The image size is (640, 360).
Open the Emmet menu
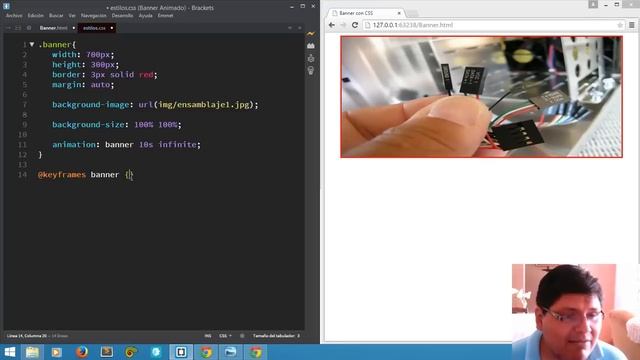pyautogui.click(x=165, y=16)
